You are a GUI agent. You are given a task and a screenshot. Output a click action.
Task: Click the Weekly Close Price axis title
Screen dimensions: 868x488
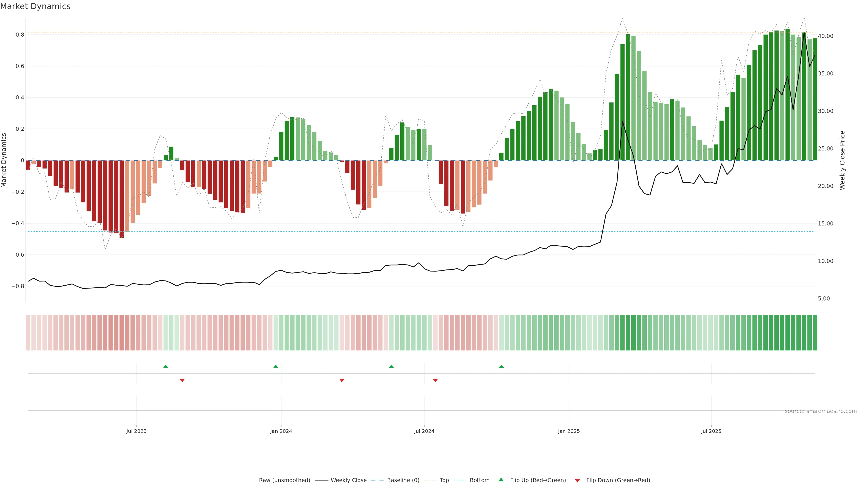coord(842,160)
